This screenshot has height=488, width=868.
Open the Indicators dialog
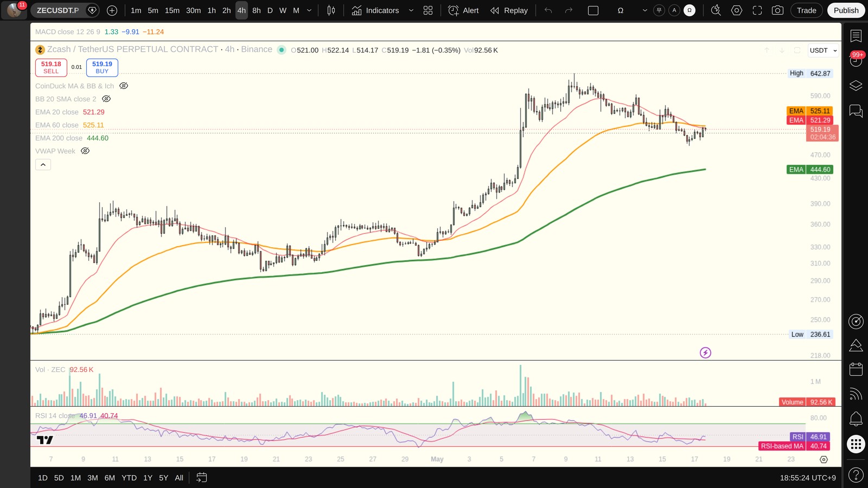[x=375, y=10]
